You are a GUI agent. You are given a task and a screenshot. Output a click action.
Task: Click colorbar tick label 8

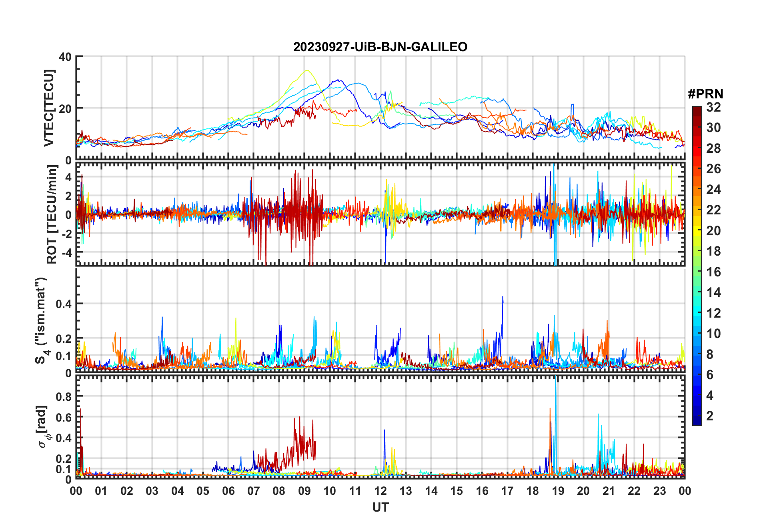click(710, 354)
